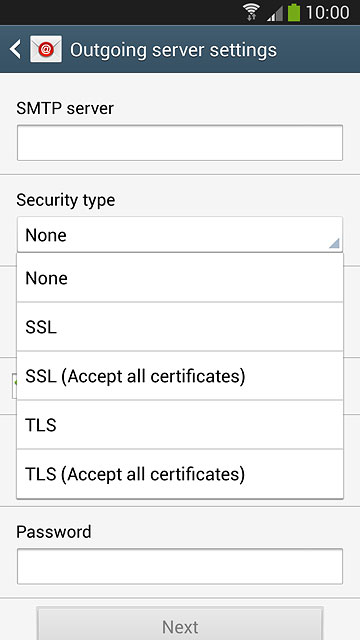
Task: Select SSL (Accept all certificates)
Action: click(180, 376)
